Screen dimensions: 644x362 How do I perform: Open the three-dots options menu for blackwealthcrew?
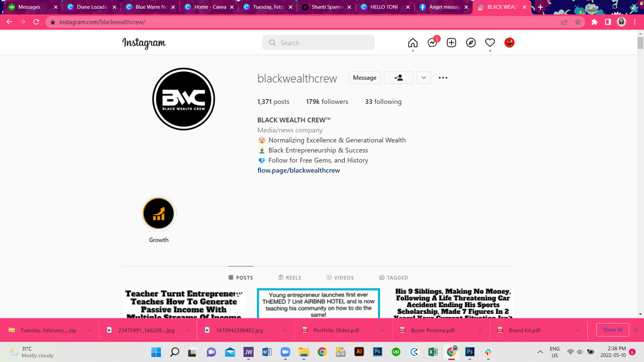coord(443,78)
